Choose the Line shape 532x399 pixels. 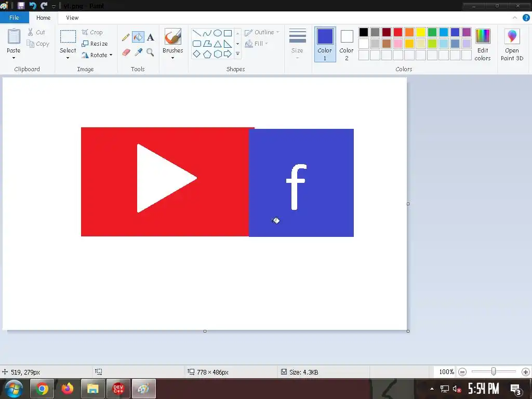tap(196, 33)
